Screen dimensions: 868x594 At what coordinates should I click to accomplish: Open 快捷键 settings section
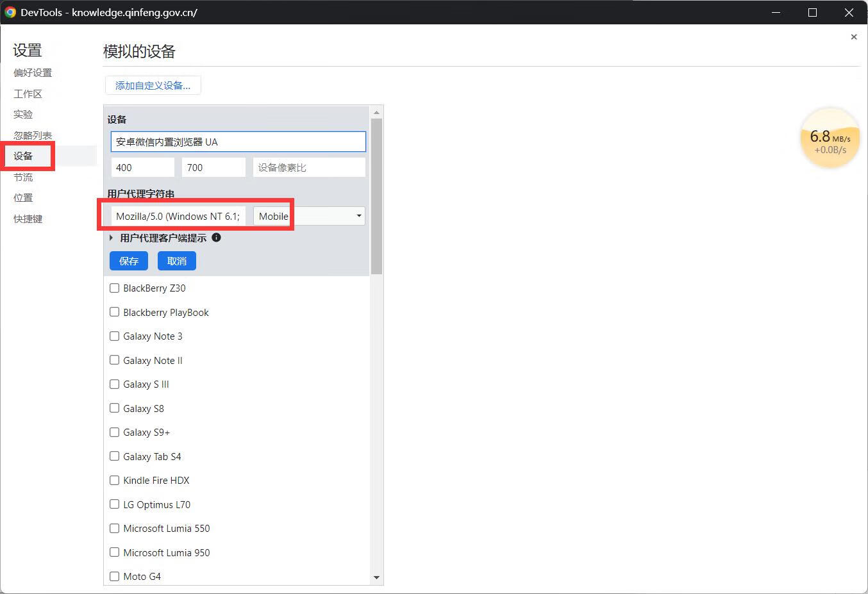point(28,219)
